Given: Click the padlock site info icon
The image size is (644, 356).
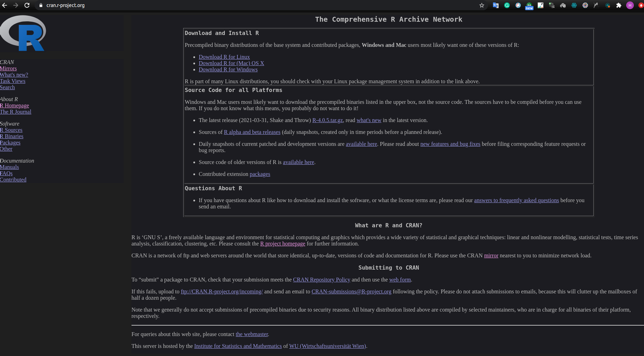Looking at the screenshot, I should 41,5.
